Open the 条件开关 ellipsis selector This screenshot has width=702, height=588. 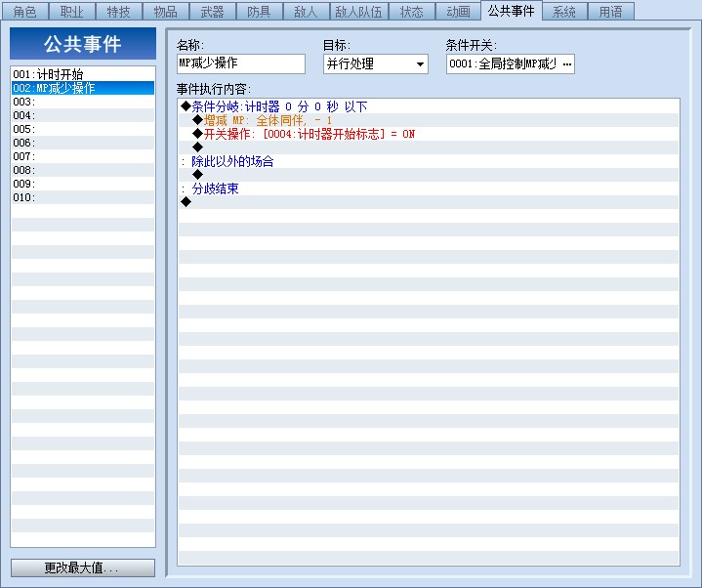tap(567, 64)
